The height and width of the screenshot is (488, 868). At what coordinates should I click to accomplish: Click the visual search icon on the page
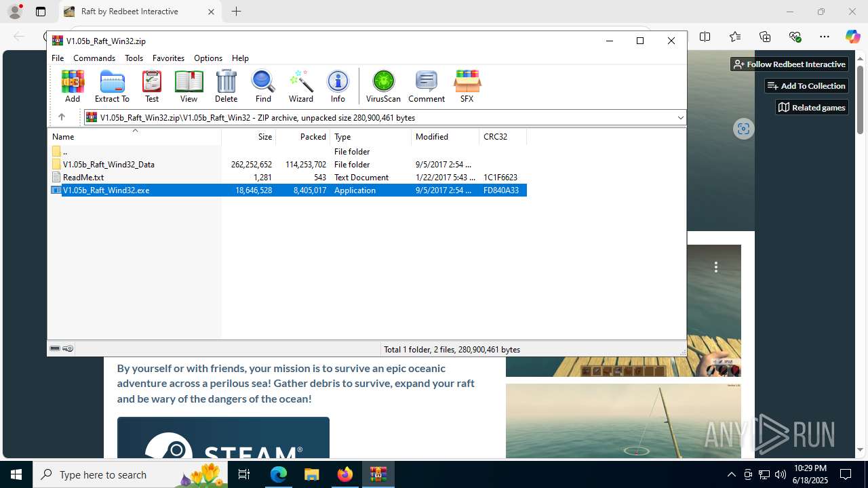[743, 129]
